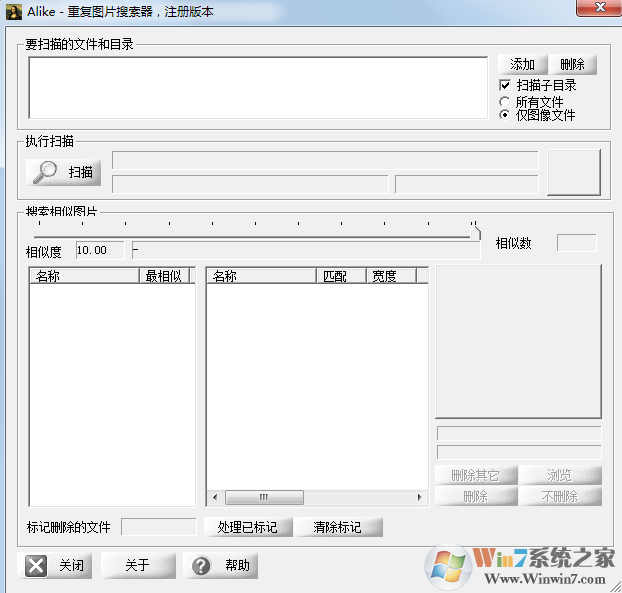Open the 关于 about dialog
Viewport: 622px width, 593px height.
click(x=138, y=566)
